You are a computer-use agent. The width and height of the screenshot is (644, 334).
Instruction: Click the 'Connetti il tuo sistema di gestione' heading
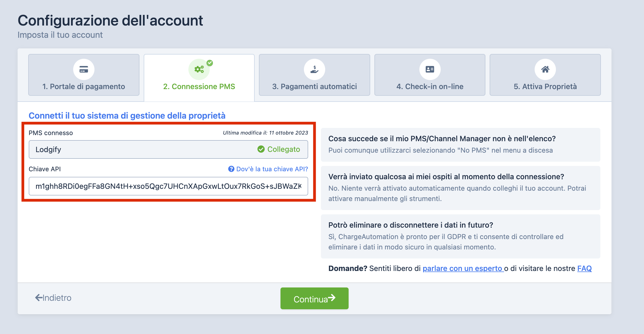pyautogui.click(x=127, y=116)
